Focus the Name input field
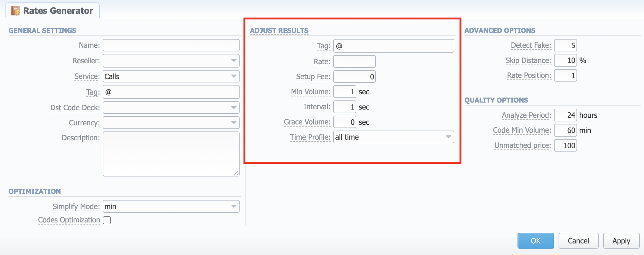 point(171,45)
